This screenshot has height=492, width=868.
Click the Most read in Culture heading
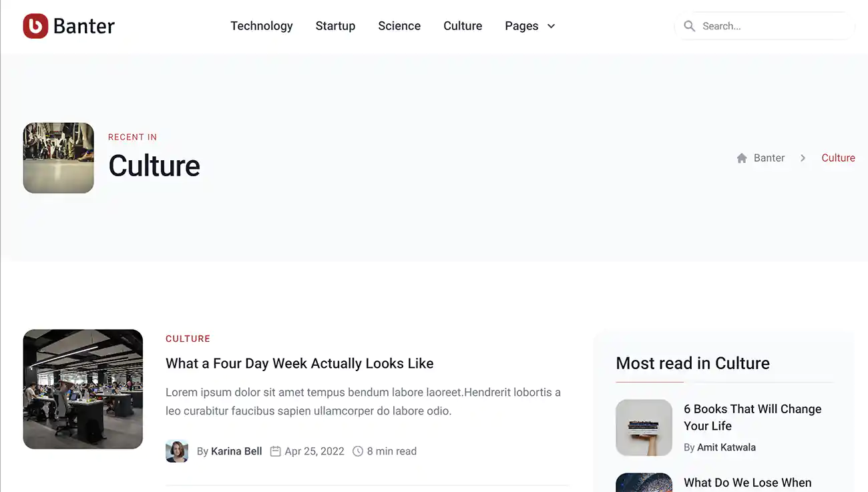coord(692,363)
